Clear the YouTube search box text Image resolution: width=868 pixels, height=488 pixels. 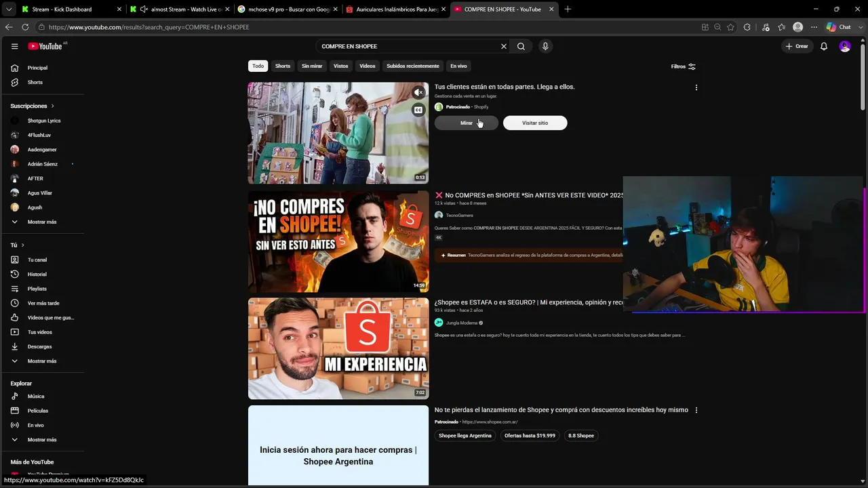tap(504, 46)
